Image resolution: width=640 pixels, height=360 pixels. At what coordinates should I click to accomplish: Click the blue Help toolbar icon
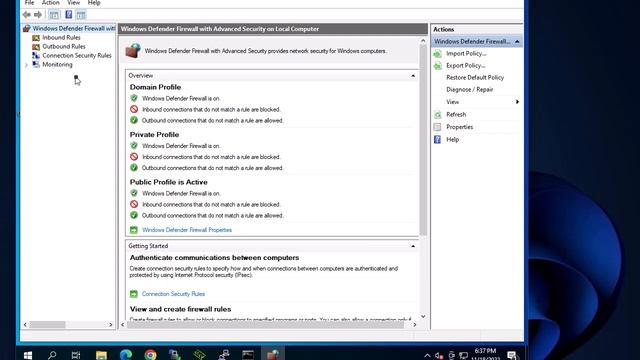(69, 15)
